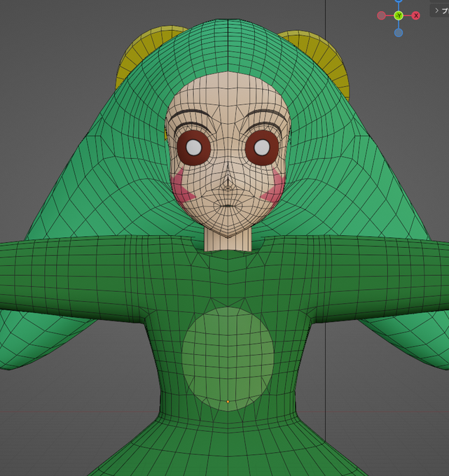Click the green -Y axis gizmo circle
Image resolution: width=449 pixels, height=476 pixels.
pyautogui.click(x=399, y=15)
